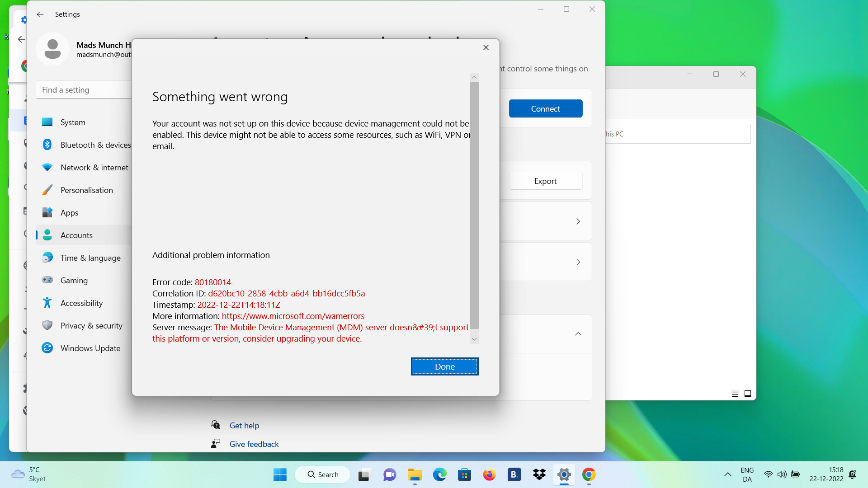The height and width of the screenshot is (488, 868).
Task: Open the weather widget showing 5°C
Action: point(28,474)
